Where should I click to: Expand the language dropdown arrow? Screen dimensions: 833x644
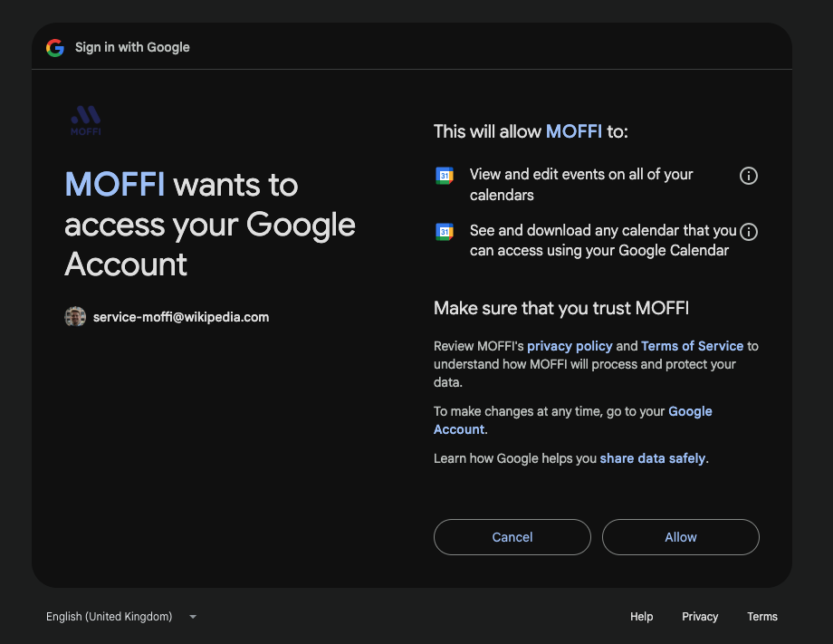193,617
